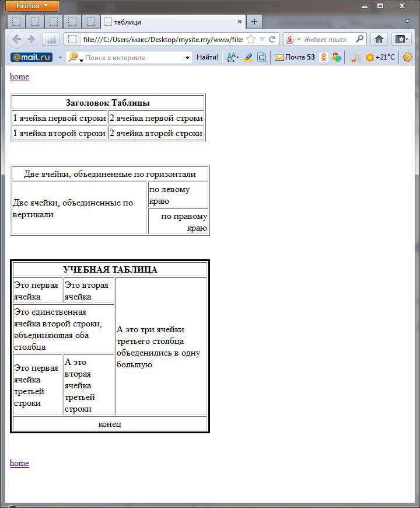
Task: Go back to previous page
Action: tap(16, 40)
